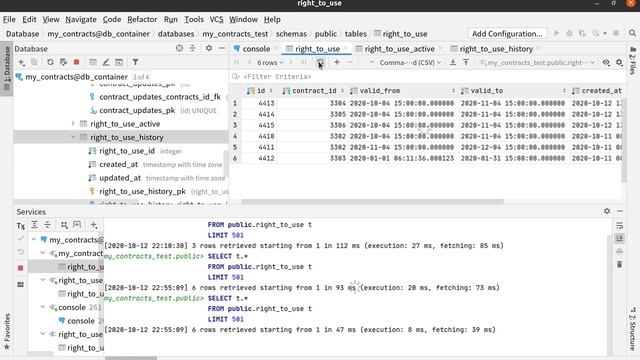Toggle the Files side tool window tab
Screen dimensions: 640x360
pyautogui.click(x=633, y=60)
